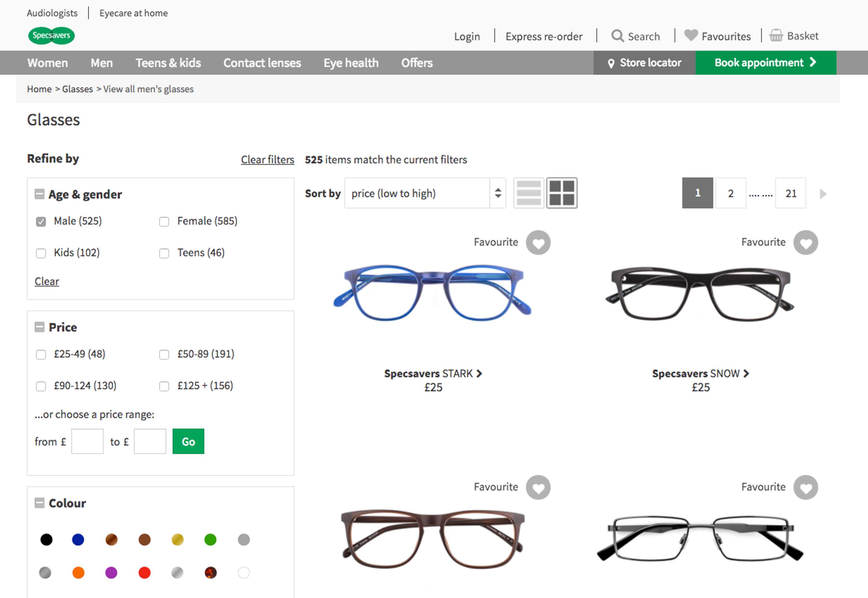Click the Favourites heart icon in header
This screenshot has height=598, width=868.
[691, 35]
